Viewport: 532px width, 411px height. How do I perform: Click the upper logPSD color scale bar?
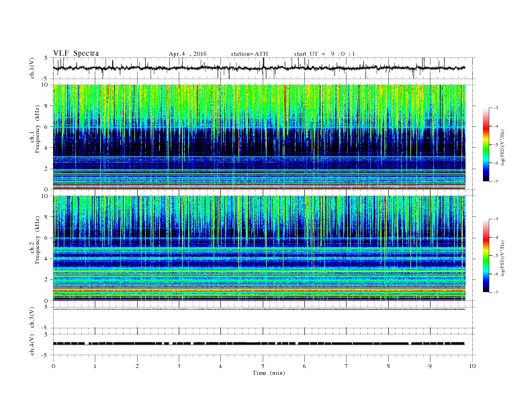(x=486, y=144)
